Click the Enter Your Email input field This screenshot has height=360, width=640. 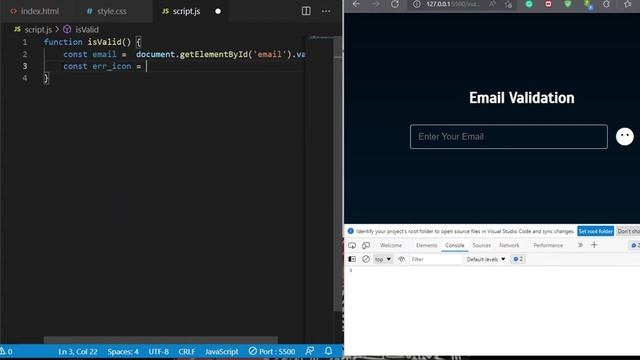click(509, 137)
